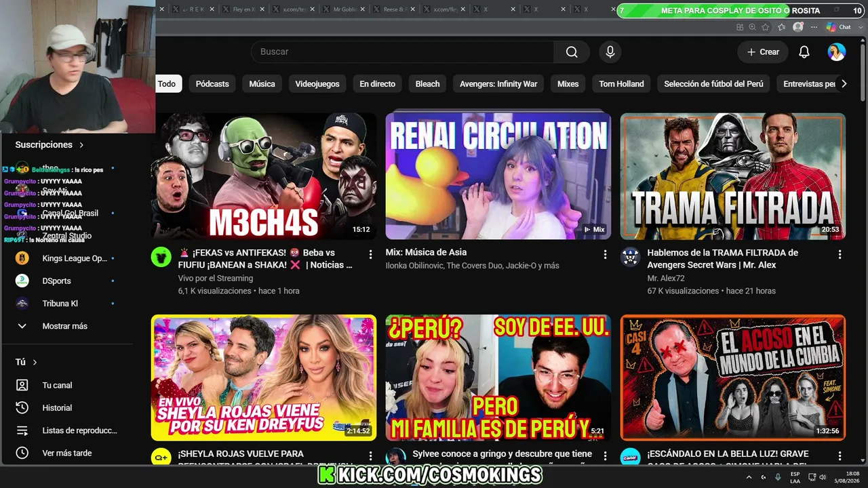868x488 pixels.
Task: Select the Videojuegos filter chip
Action: tap(317, 84)
